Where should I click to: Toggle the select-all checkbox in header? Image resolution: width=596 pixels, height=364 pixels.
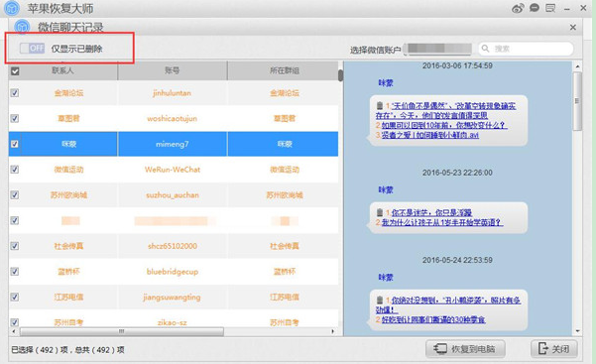[15, 70]
